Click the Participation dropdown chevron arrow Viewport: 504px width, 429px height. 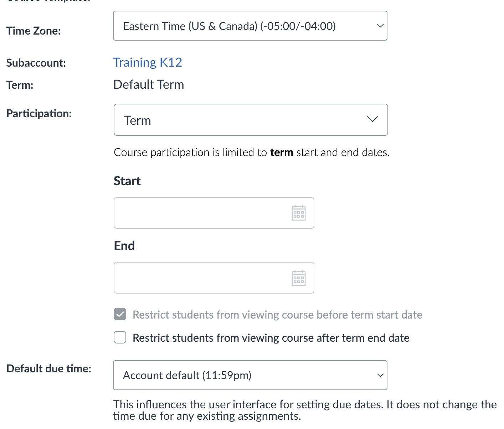[372, 119]
